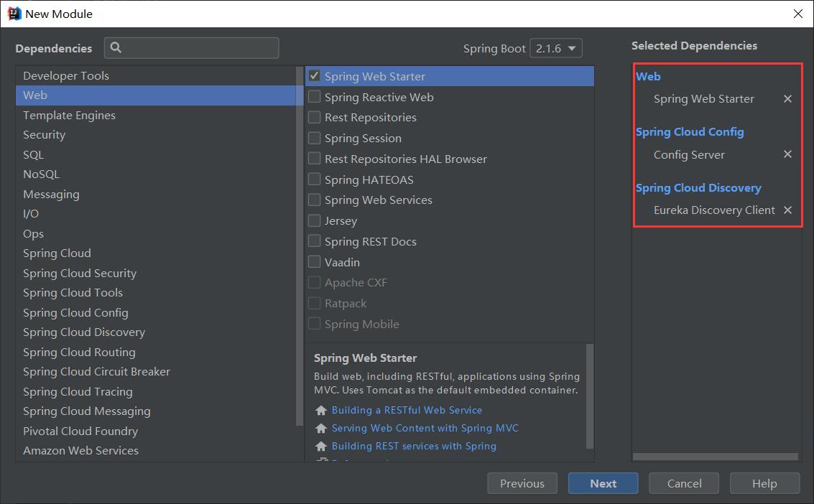Check the Spring HATEOAS dependency
This screenshot has width=814, height=504.
click(x=314, y=179)
